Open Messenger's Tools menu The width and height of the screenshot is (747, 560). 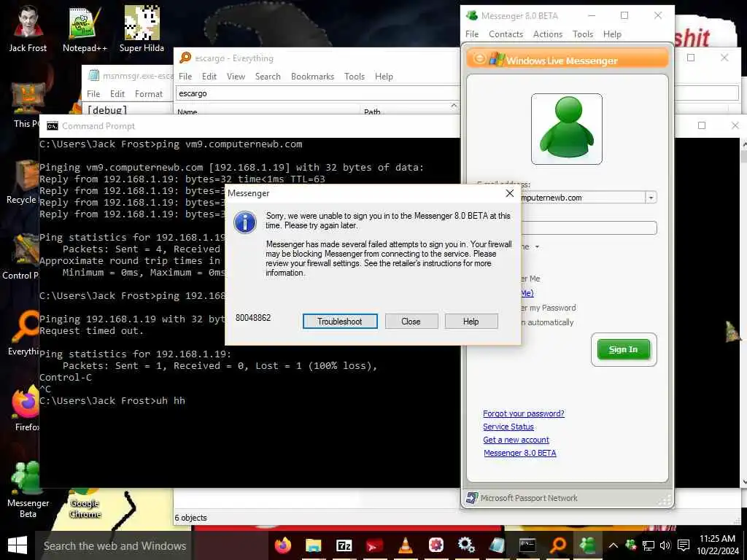click(x=583, y=34)
